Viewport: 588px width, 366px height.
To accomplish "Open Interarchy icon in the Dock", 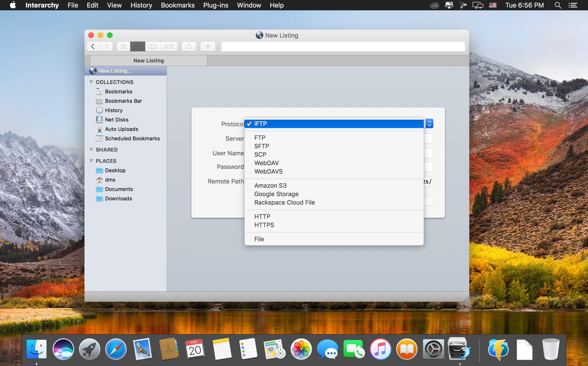I will click(x=460, y=349).
